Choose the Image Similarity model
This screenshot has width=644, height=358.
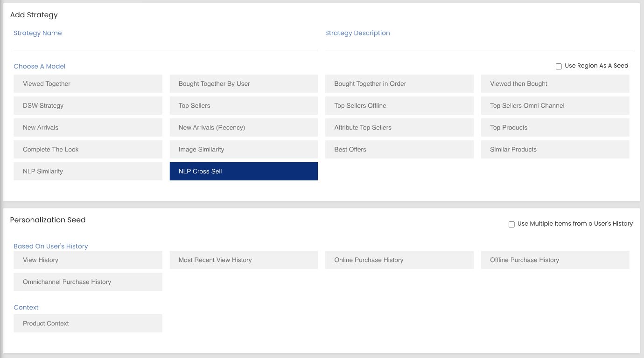coord(244,150)
